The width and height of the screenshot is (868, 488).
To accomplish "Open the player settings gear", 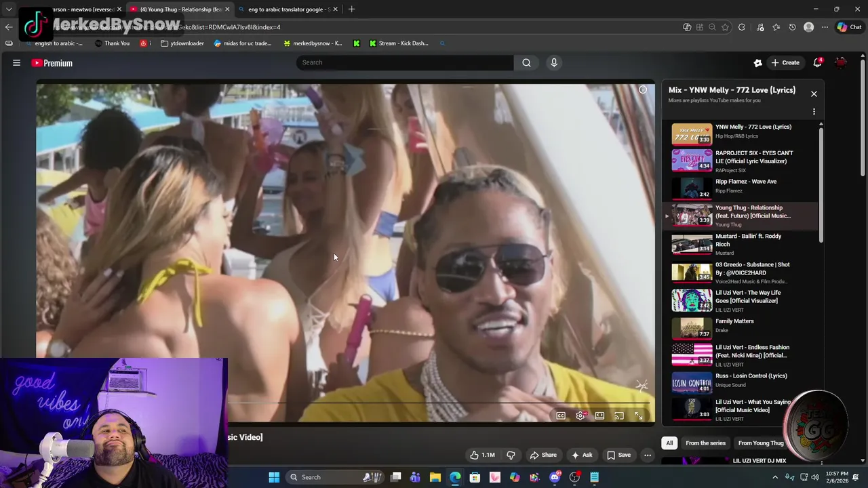I will (580, 415).
